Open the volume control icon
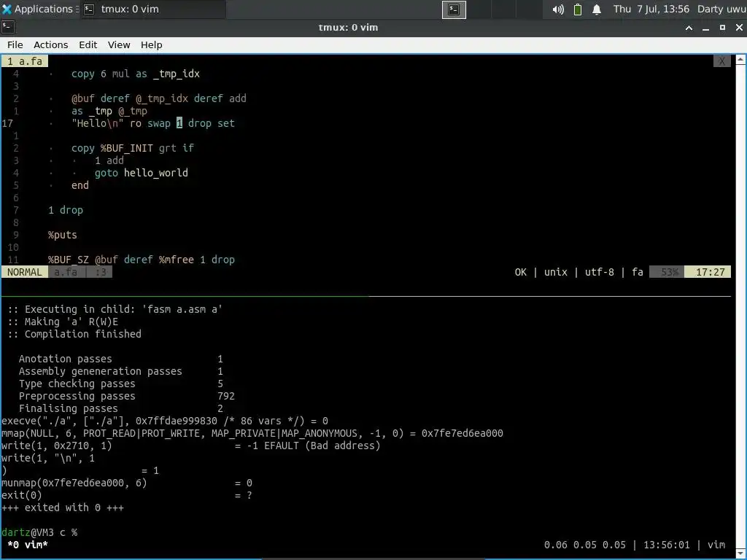 click(558, 9)
